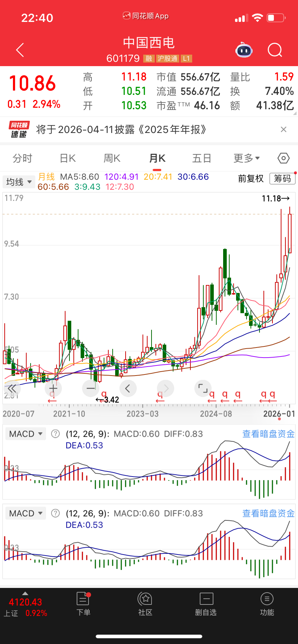Open the stock search magnifier

pos(275,50)
